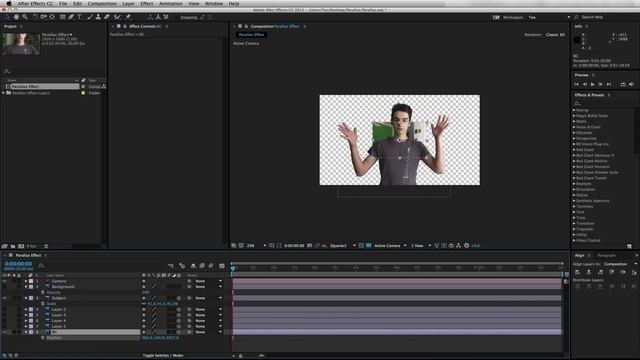Select the Unified Camera tool
The width and height of the screenshot is (640, 360).
[43, 17]
